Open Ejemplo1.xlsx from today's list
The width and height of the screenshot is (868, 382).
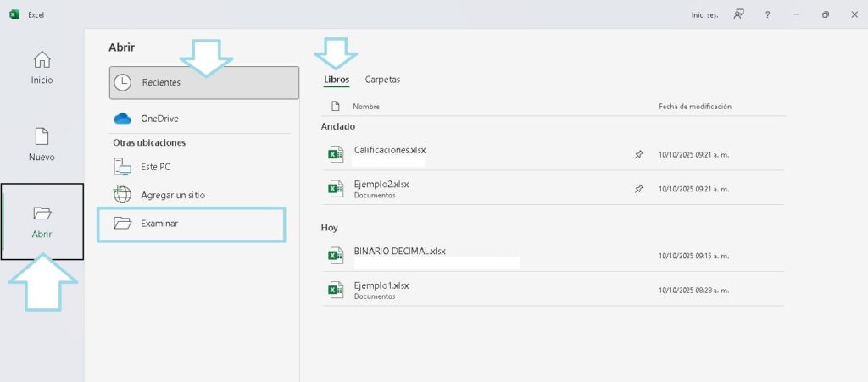coord(381,286)
